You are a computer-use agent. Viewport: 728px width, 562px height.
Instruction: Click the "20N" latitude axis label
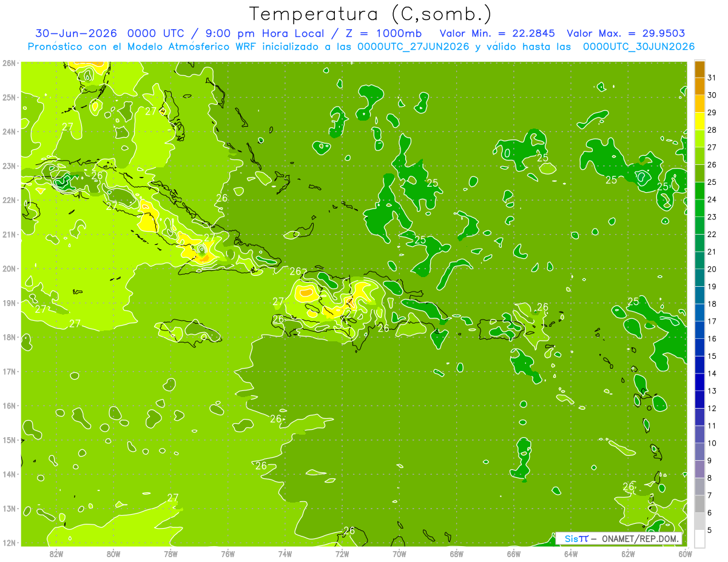pos(9,269)
